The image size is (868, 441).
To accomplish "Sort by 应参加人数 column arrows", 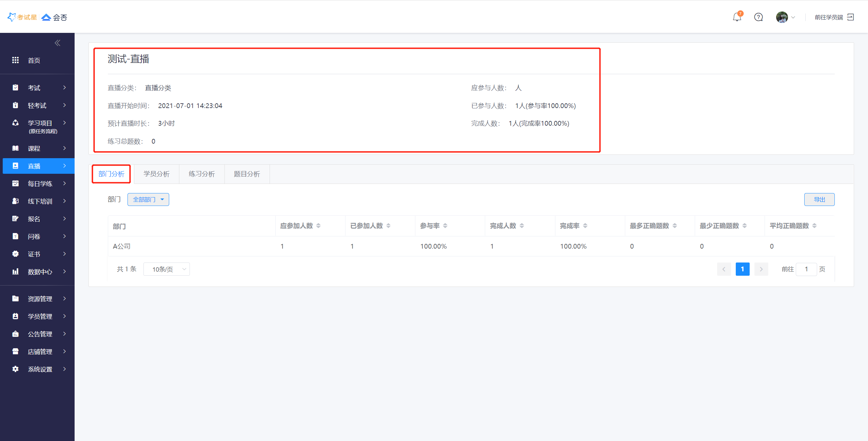I will [318, 226].
